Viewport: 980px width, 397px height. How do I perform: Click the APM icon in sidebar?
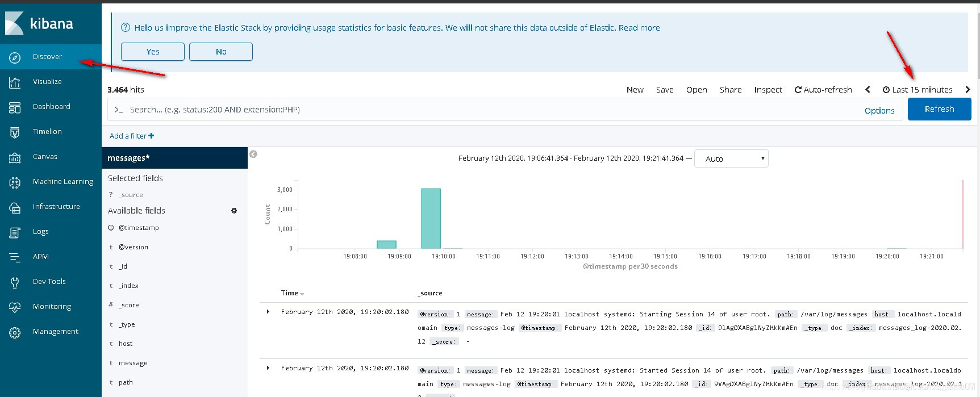click(x=15, y=257)
